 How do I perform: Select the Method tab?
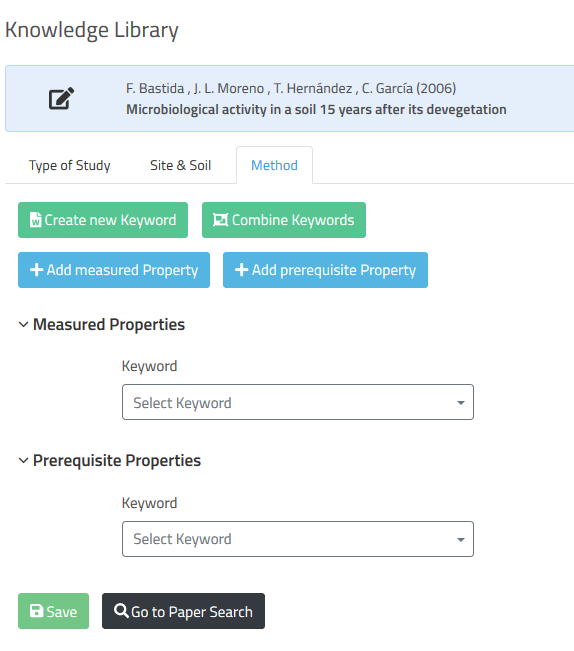pos(274,165)
